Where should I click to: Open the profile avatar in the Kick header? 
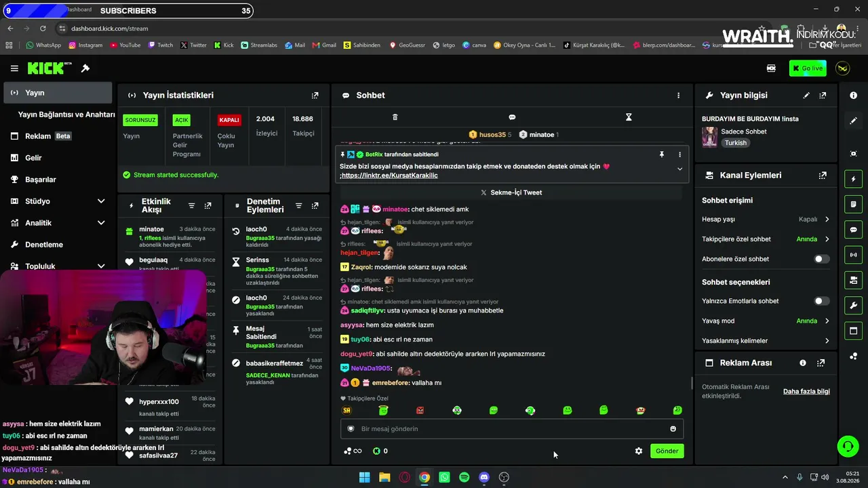843,68
